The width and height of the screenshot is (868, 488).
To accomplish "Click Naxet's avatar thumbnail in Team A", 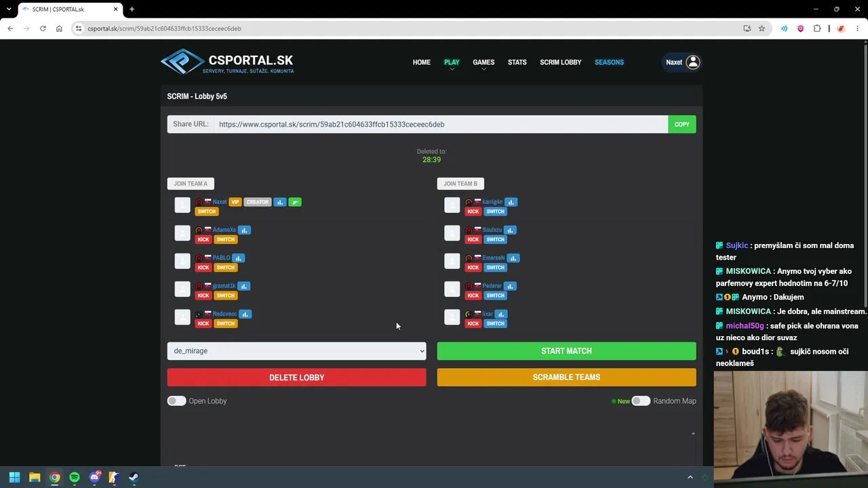I will pos(182,205).
